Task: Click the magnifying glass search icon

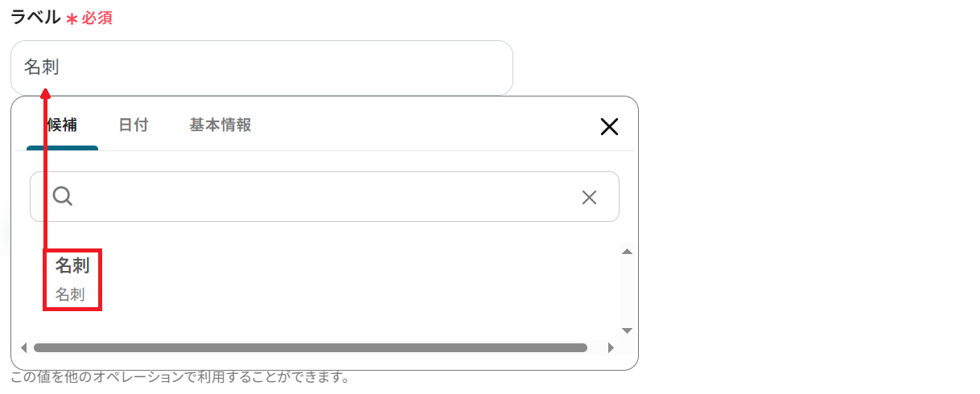Action: click(63, 196)
